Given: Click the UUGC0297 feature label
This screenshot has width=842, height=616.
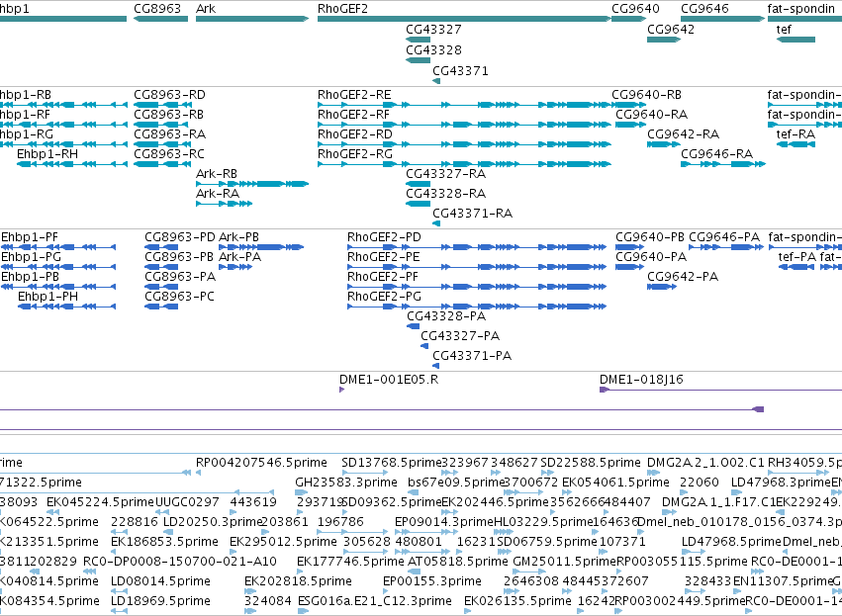Looking at the screenshot, I should pos(187,502).
